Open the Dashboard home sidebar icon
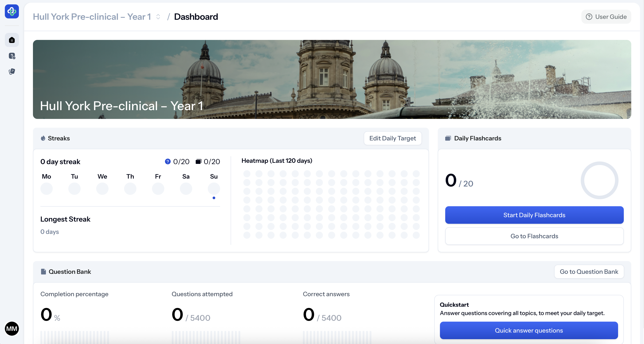The height and width of the screenshot is (344, 644). pyautogui.click(x=12, y=40)
